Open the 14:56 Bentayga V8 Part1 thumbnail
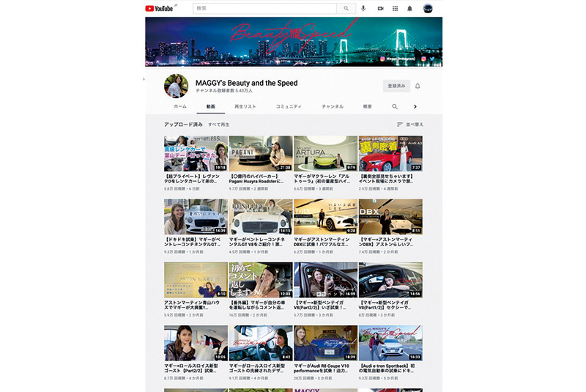The width and height of the screenshot is (586, 392). [390, 280]
